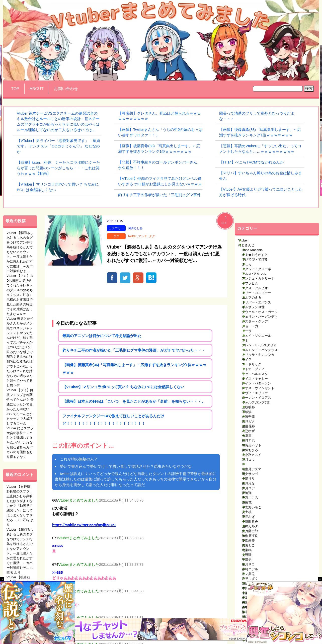
Task: Open TOP navigation item
Action: [15, 89]
